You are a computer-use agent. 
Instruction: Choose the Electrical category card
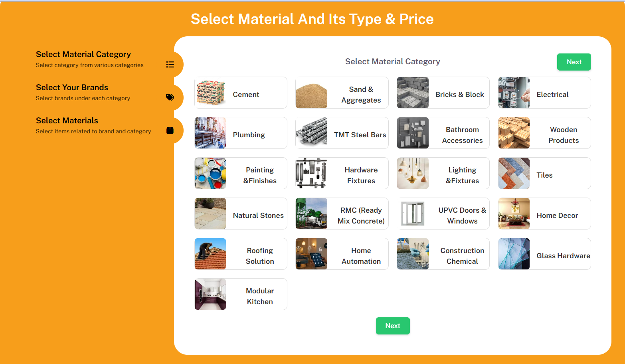pyautogui.click(x=544, y=93)
